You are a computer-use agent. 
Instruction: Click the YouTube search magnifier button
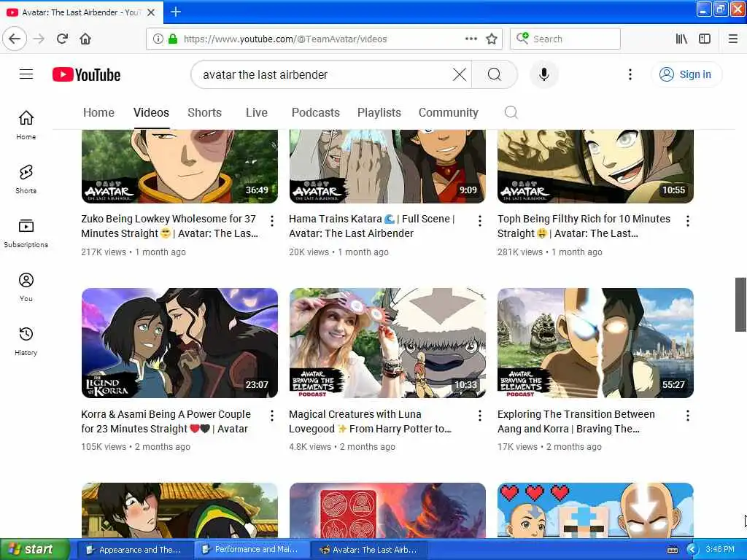pyautogui.click(x=494, y=74)
